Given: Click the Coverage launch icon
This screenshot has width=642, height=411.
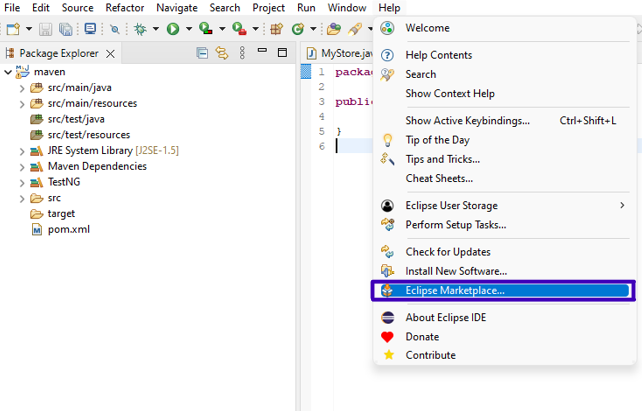Looking at the screenshot, I should tap(206, 29).
